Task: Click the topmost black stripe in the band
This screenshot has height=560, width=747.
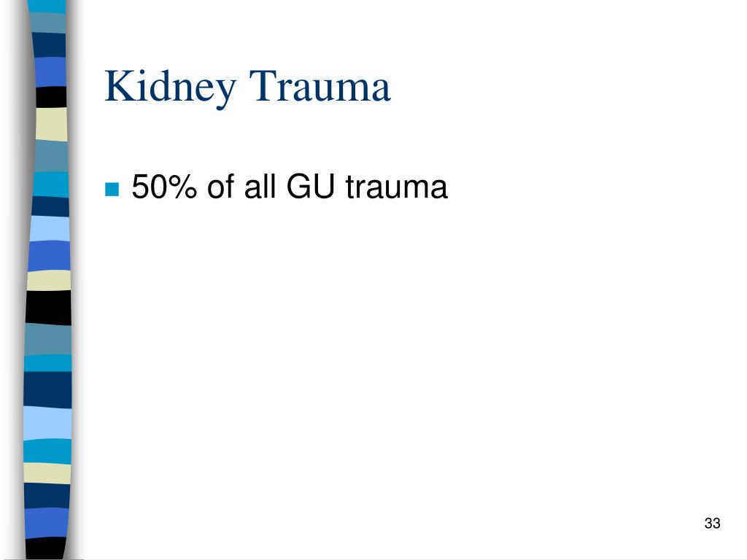Action: point(52,97)
